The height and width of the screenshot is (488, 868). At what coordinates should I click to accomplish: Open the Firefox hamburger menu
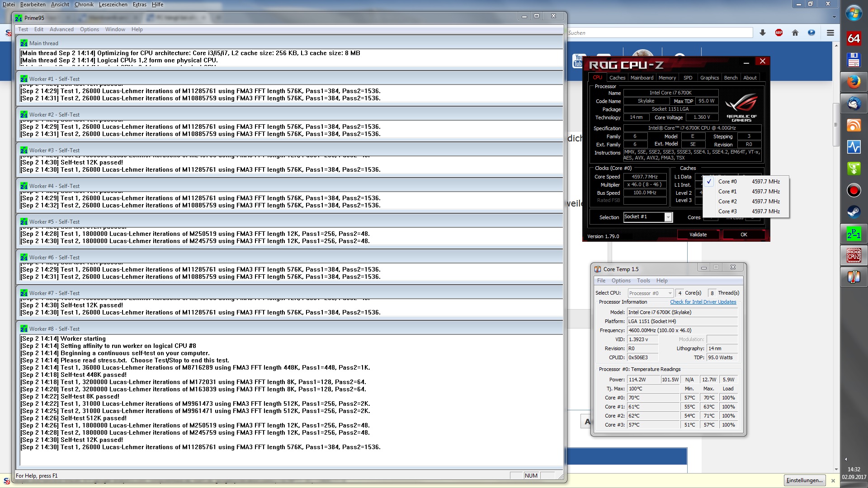point(830,33)
